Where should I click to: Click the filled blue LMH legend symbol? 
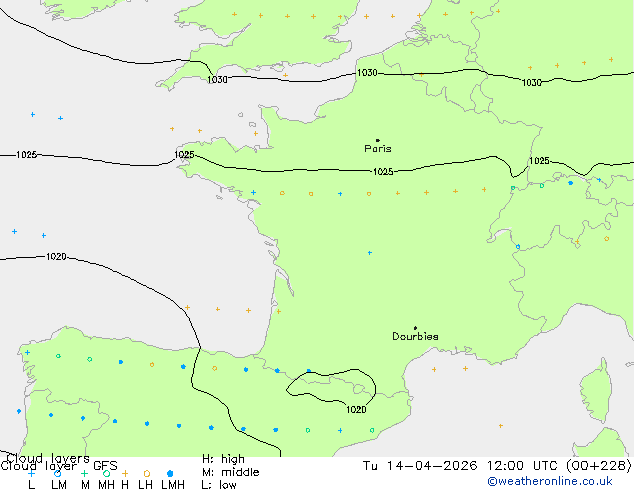point(170,473)
